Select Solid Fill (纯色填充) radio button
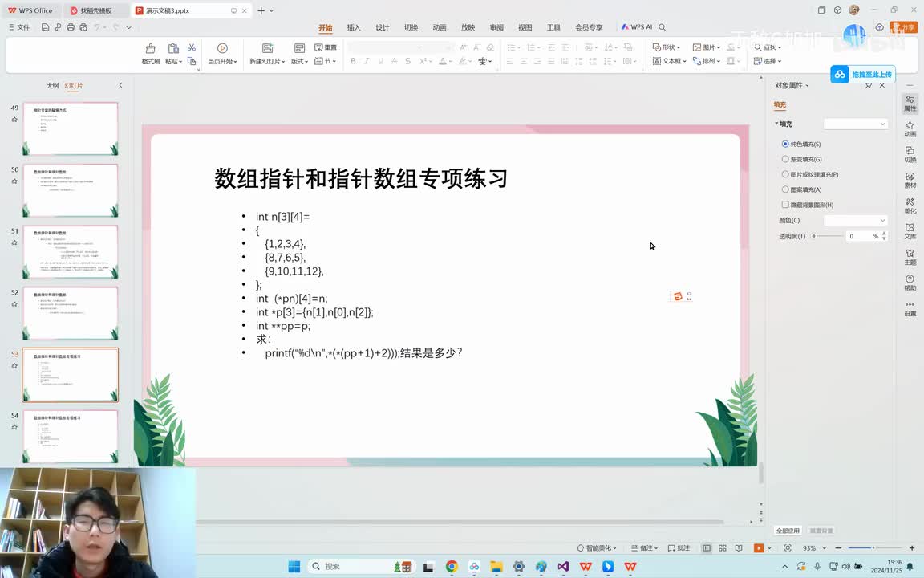 point(785,144)
